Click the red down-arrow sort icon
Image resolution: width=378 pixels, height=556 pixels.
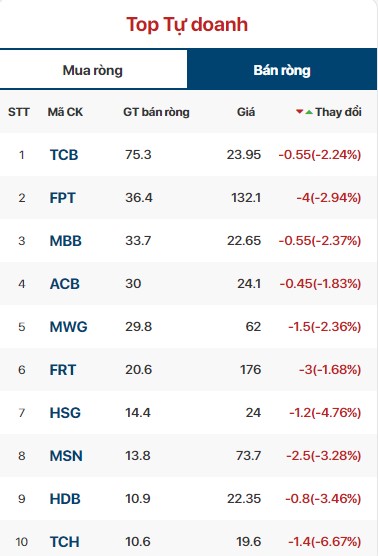tap(300, 112)
